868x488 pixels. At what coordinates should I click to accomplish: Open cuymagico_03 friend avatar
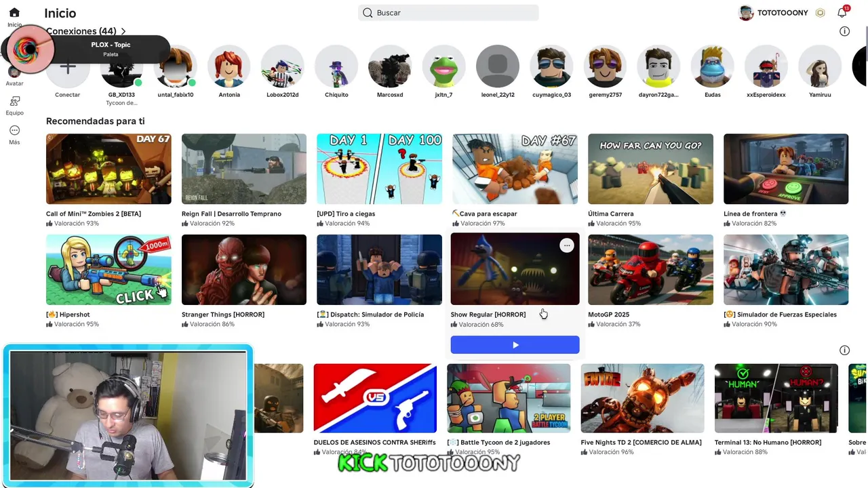tap(551, 66)
